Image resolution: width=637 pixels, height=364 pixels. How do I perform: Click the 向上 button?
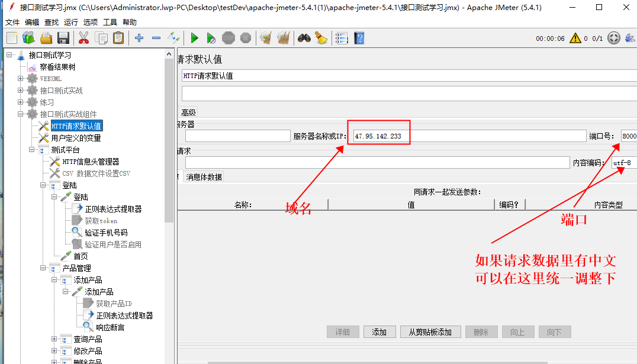[x=518, y=332]
